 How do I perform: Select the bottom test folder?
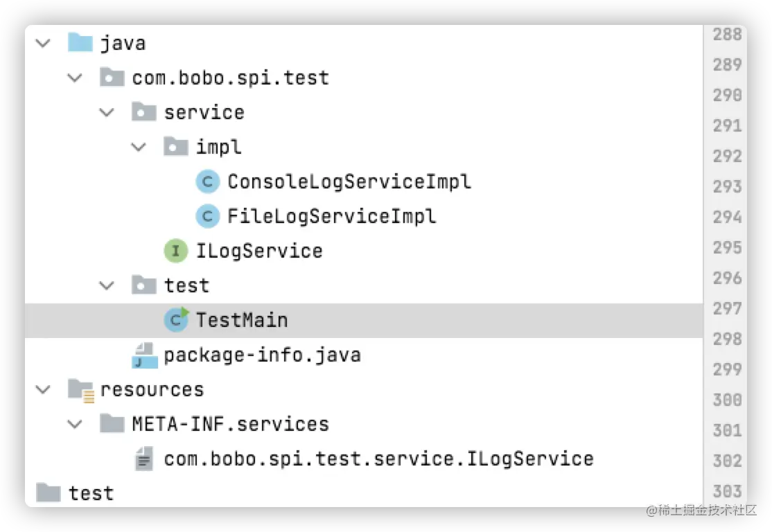(91, 493)
